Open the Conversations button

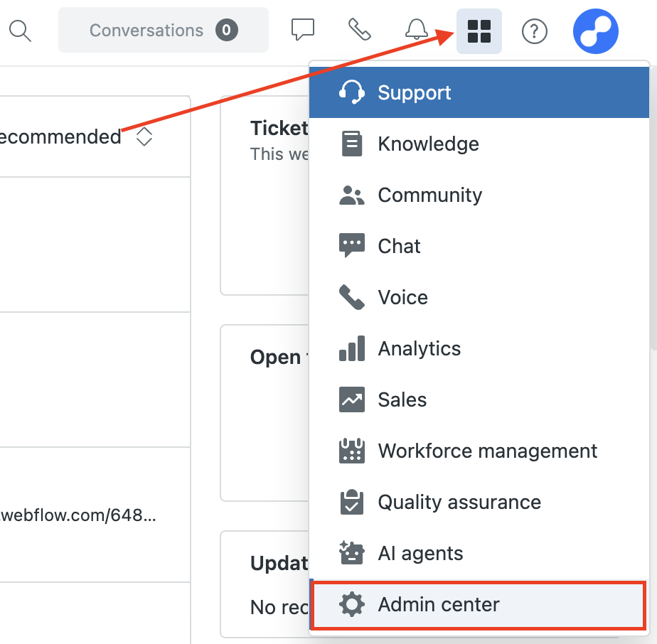pyautogui.click(x=164, y=30)
